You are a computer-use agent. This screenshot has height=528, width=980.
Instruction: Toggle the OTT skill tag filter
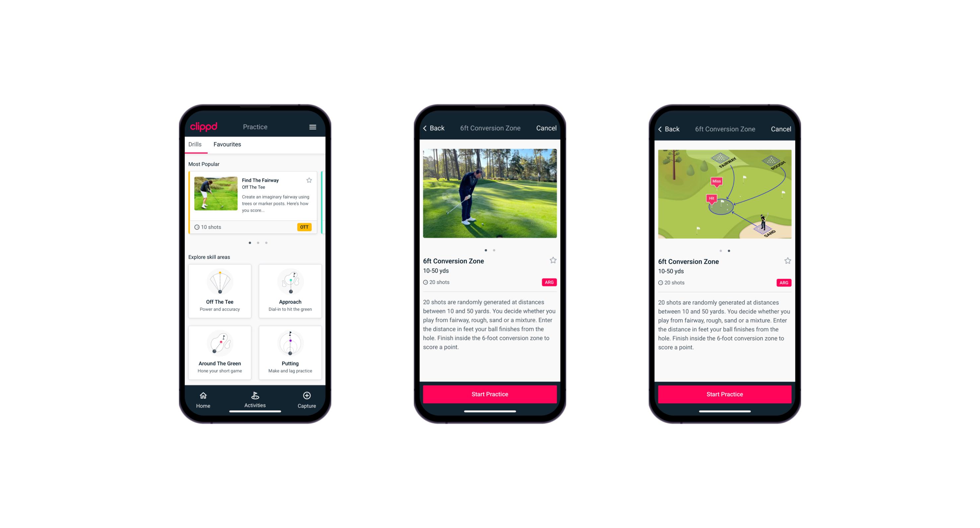pos(305,227)
